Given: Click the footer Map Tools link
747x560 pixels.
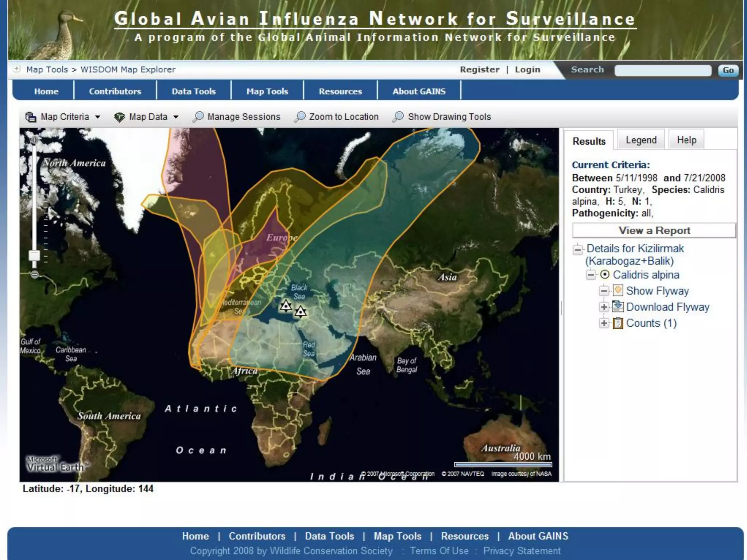Looking at the screenshot, I should 398,536.
